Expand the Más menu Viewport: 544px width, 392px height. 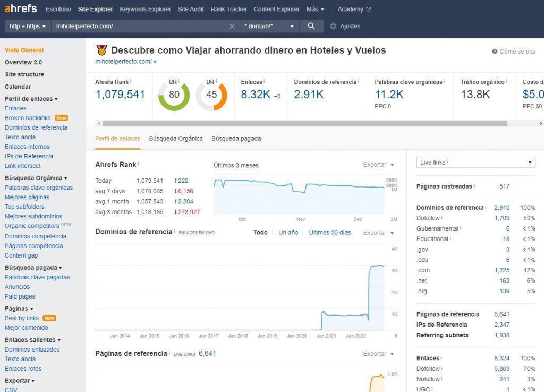point(315,9)
